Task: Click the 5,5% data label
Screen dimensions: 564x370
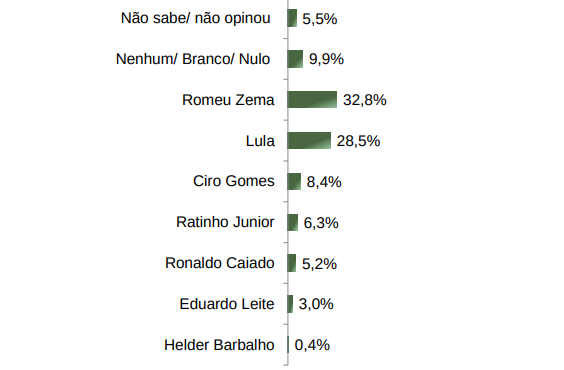Action: (320, 19)
